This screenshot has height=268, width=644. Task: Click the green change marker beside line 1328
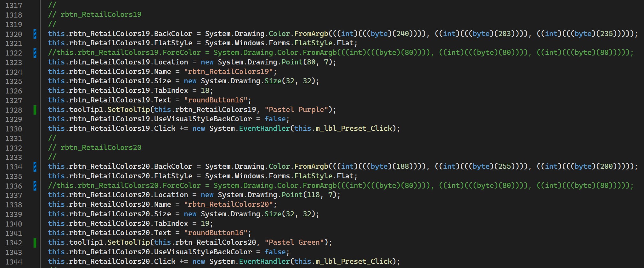pyautogui.click(x=35, y=110)
